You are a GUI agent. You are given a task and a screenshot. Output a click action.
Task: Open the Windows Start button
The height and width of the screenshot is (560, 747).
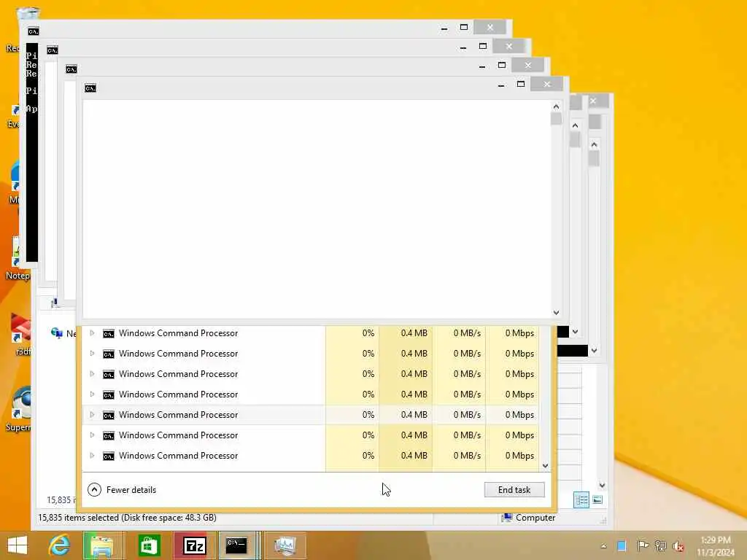click(x=18, y=545)
